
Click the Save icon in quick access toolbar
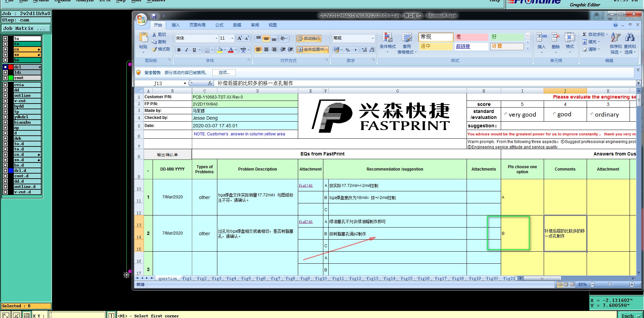coord(154,16)
